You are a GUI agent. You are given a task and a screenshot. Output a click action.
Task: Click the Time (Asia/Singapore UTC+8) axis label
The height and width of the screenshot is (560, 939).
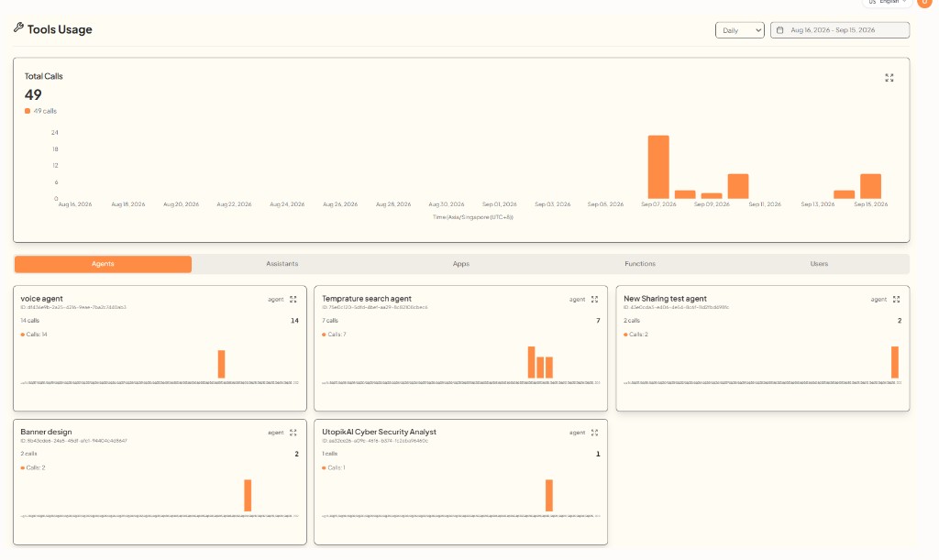coord(473,217)
